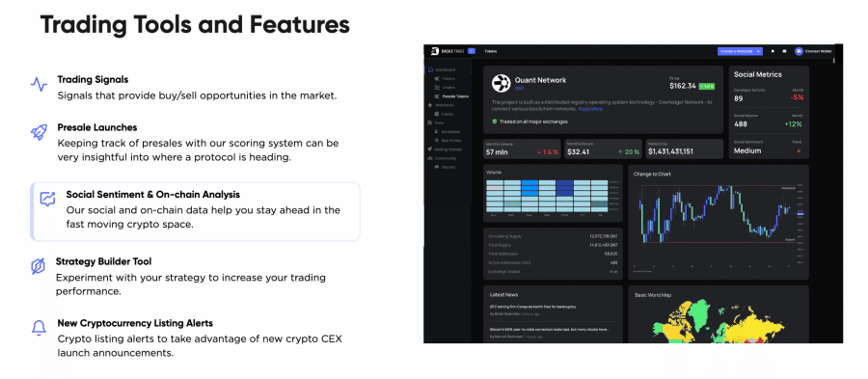Image resolution: width=868 pixels, height=379 pixels.
Task: Click the New Cryptocurrency Listing Alerts bell
Action: pos(39,328)
